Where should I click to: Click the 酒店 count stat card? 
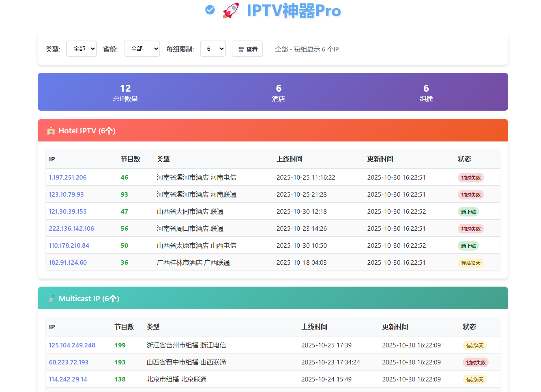279,92
